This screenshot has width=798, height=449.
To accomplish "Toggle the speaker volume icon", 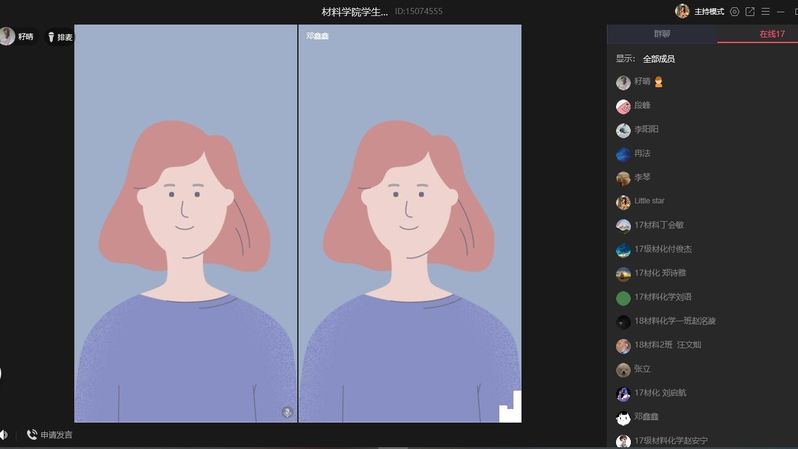I will (4, 435).
